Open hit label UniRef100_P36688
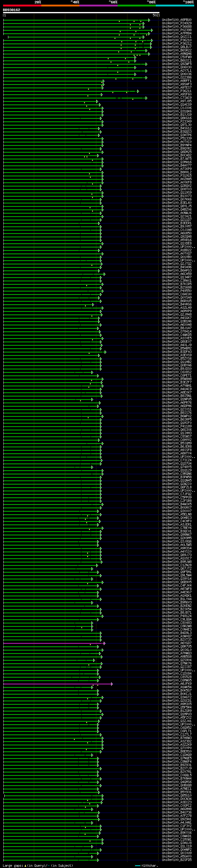Image resolution: width=197 pixels, height=868 pixels. (177, 26)
